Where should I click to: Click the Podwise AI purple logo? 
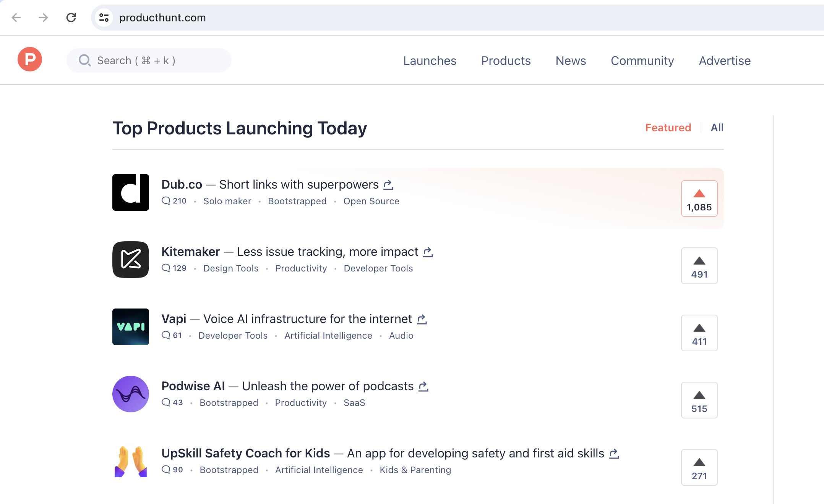[x=131, y=394]
